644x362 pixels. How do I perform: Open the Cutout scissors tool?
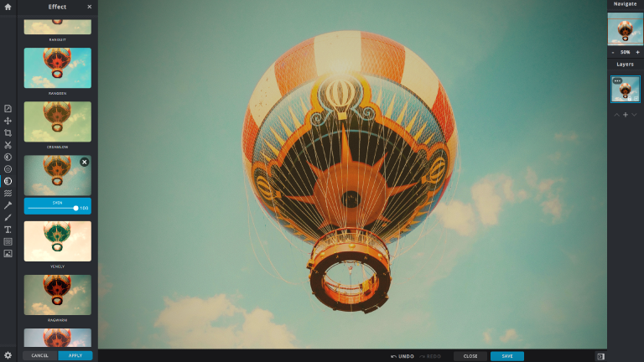[x=8, y=145]
